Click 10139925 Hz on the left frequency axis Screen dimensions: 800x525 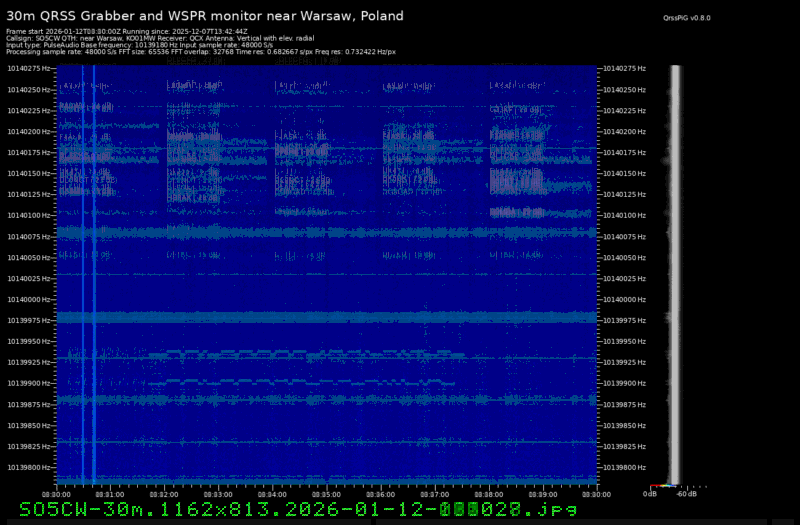[29, 362]
